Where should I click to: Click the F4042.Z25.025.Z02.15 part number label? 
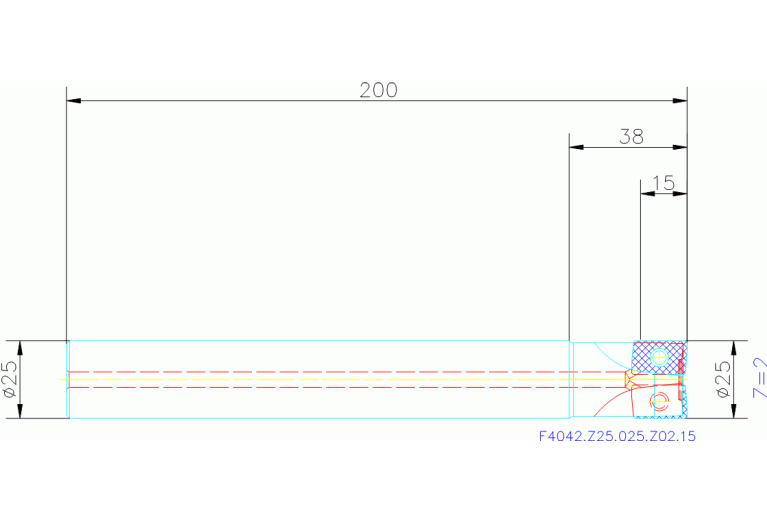coord(616,437)
